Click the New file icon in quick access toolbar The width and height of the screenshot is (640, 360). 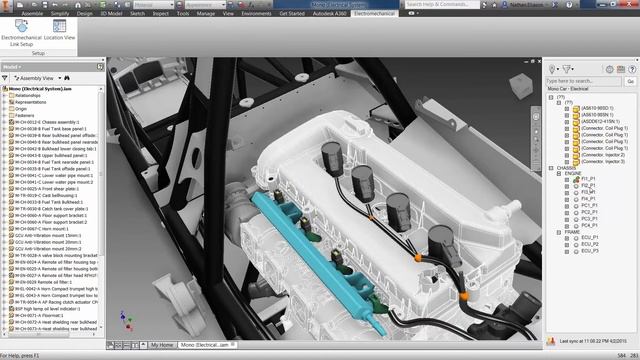coord(20,5)
